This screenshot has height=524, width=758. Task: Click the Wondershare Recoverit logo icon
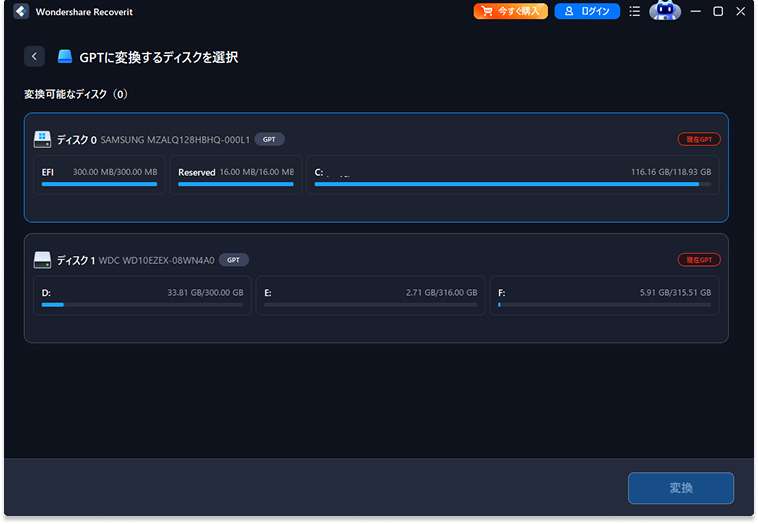(x=21, y=12)
